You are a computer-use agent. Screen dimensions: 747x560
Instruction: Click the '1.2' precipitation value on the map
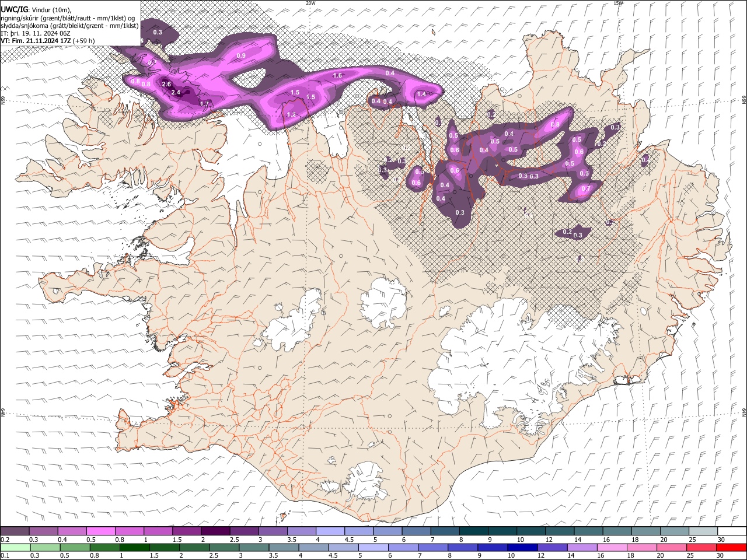pos(292,114)
